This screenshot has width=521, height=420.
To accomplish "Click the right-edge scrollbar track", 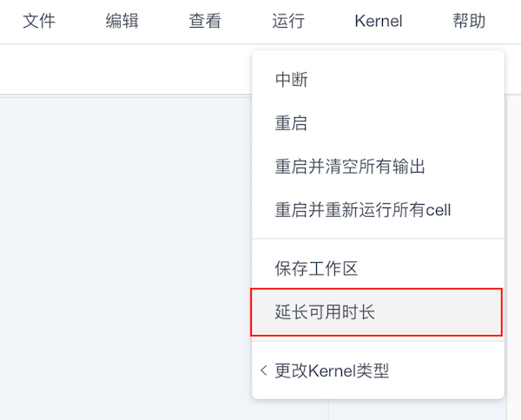I will (x=514, y=259).
